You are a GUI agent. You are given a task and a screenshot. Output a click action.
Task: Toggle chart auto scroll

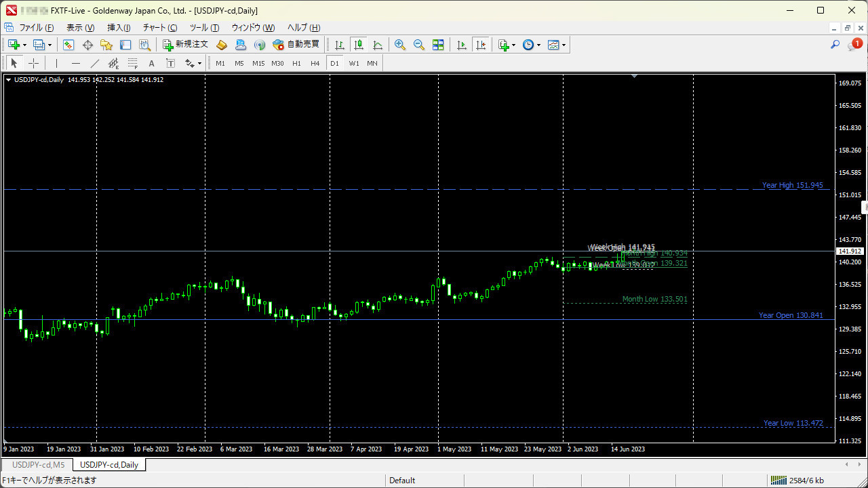click(x=462, y=45)
